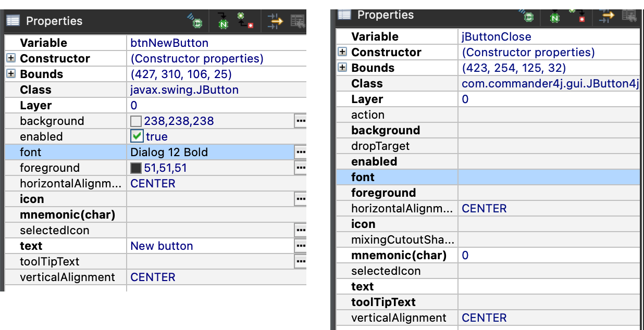Click javax.swing.JButton class value
Image resolution: width=644 pixels, height=330 pixels.
pyautogui.click(x=184, y=90)
